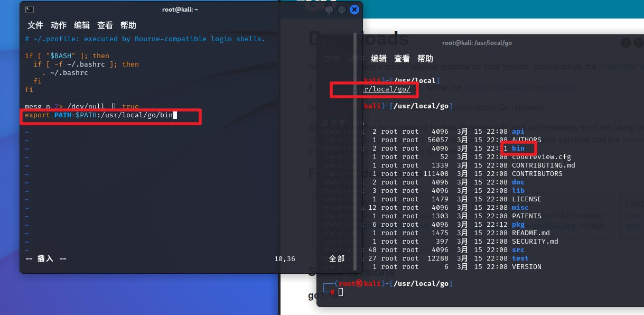Click the 'README.md' file name

[x=531, y=233]
